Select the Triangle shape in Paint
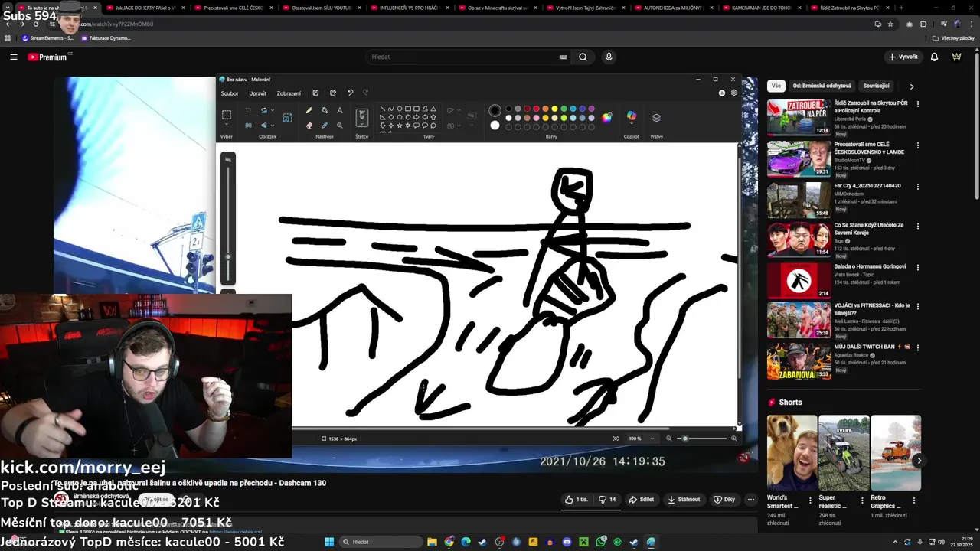This screenshot has width=980, height=551. pos(433,109)
